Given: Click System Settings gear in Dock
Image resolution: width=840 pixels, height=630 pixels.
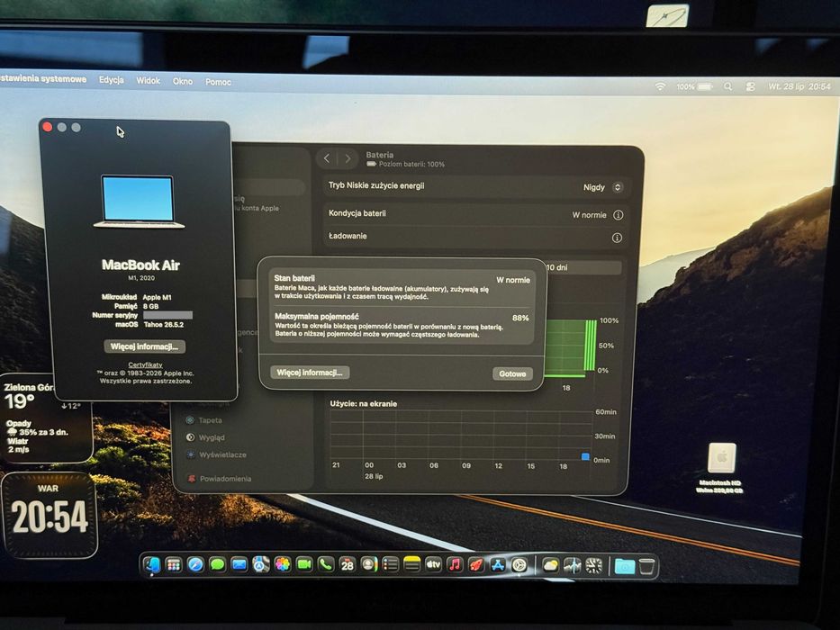Looking at the screenshot, I should tap(519, 565).
